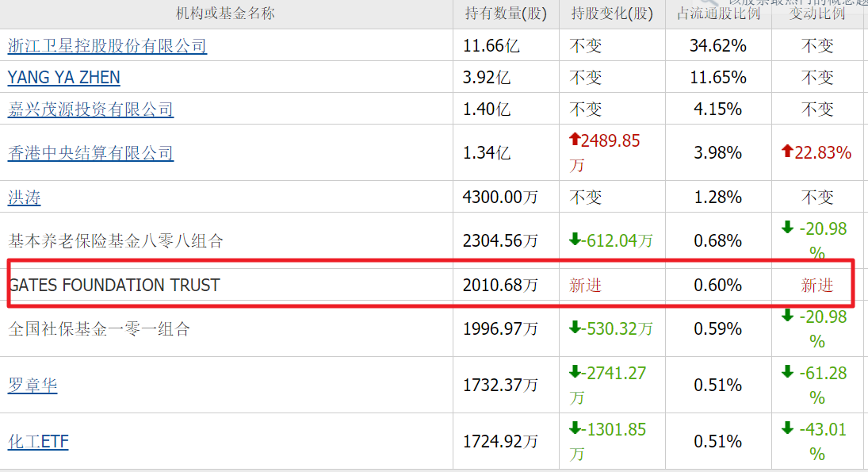The width and height of the screenshot is (868, 472).
Task: Click 全国社保基金一零一组合 name
Action: click(x=99, y=329)
